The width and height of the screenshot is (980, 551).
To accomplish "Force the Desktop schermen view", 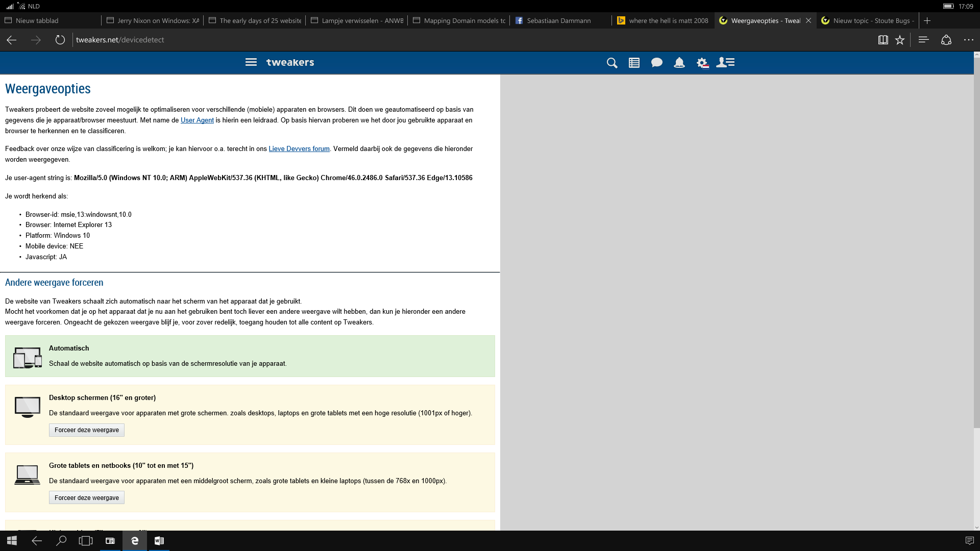I will coord(87,430).
